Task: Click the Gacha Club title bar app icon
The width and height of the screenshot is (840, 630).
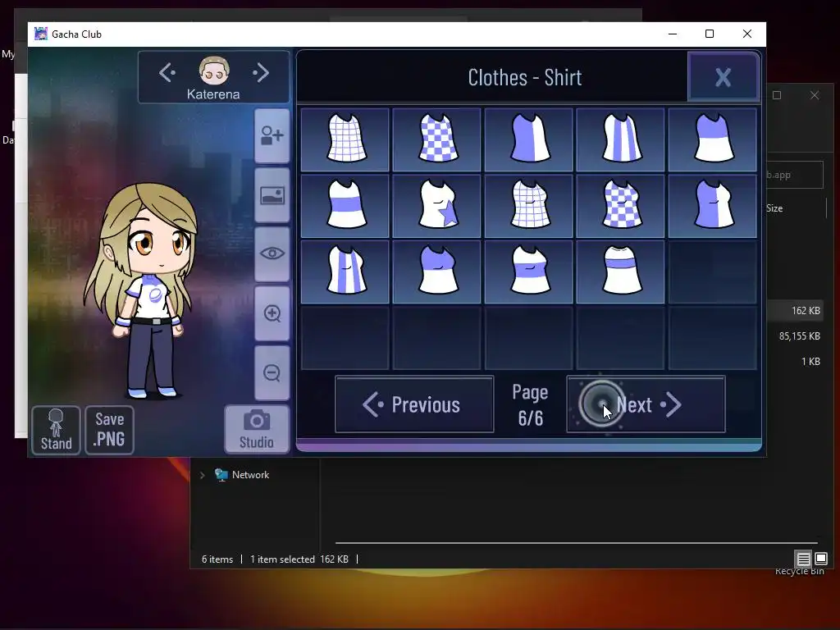Action: point(41,34)
